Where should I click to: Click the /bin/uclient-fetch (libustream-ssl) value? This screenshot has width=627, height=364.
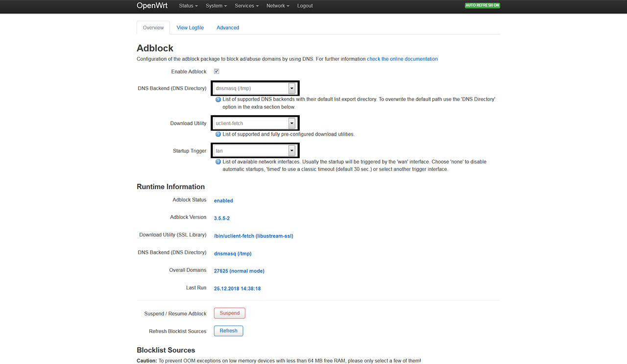click(254, 236)
